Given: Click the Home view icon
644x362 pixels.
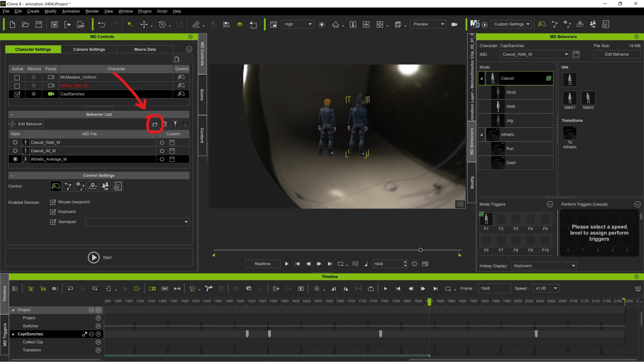Looking at the screenshot, I should (336, 24).
